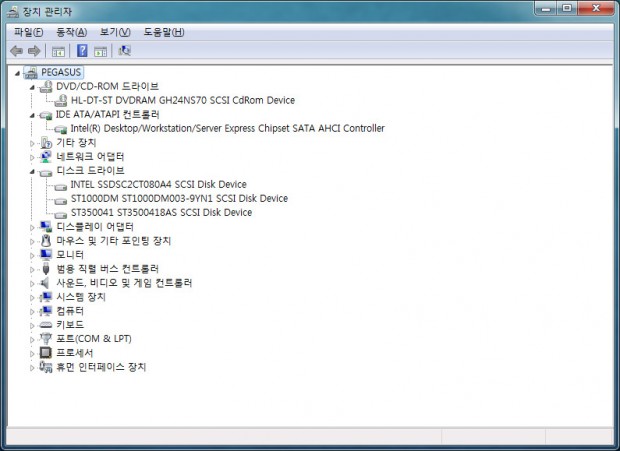Open the Help toolbar icon with question mark

click(x=82, y=51)
